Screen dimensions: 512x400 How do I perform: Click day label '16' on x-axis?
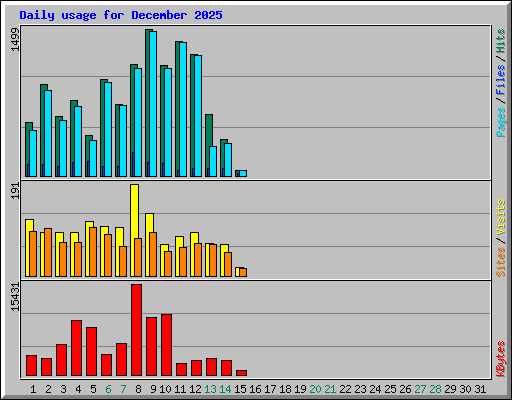255,389
